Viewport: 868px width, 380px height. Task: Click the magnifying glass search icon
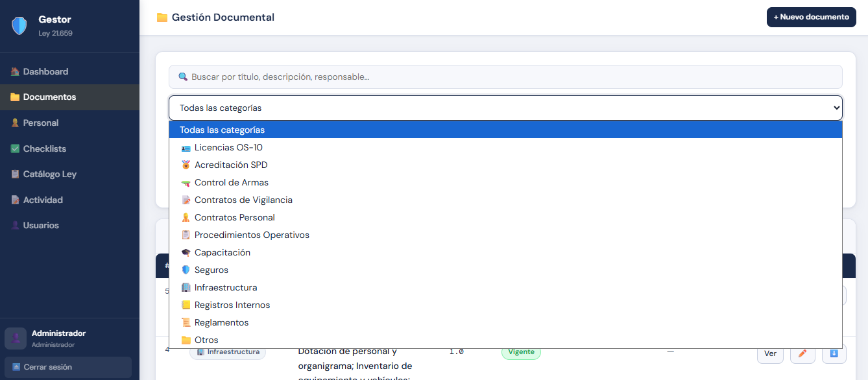pos(183,77)
